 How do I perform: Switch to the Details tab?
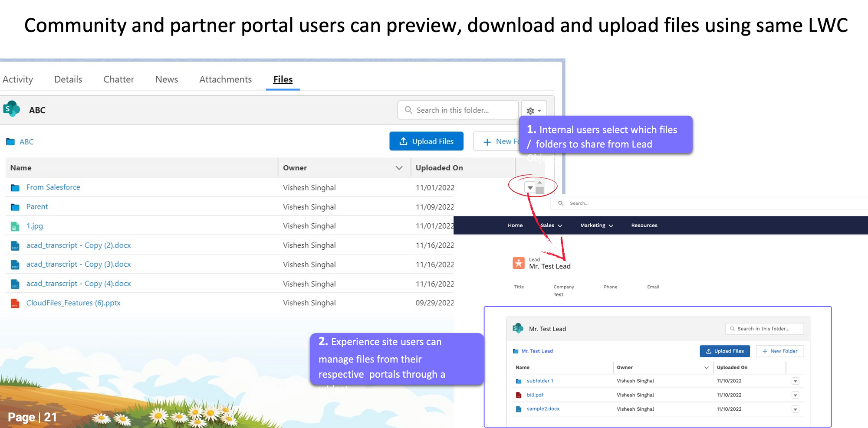68,79
